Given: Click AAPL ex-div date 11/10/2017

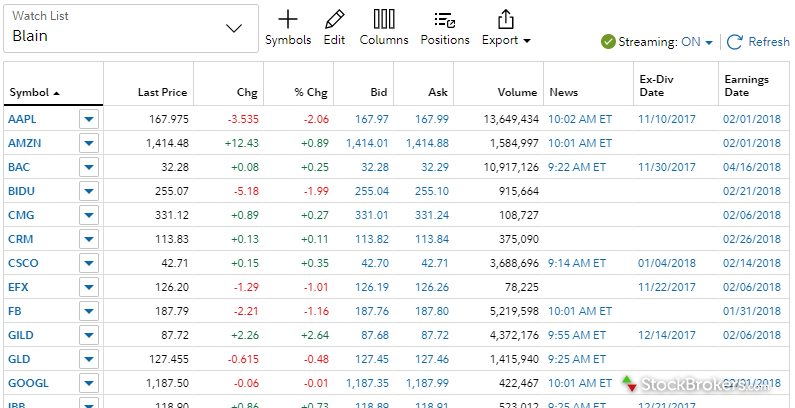Looking at the screenshot, I should click(667, 120).
